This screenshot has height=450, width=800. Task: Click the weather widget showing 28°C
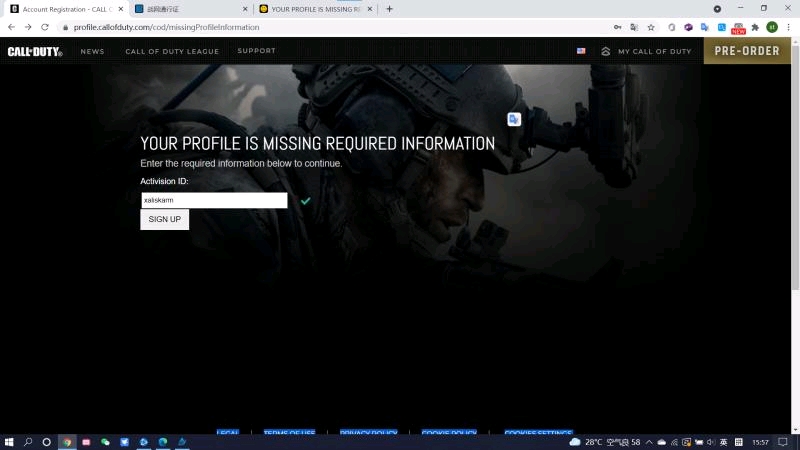click(605, 442)
